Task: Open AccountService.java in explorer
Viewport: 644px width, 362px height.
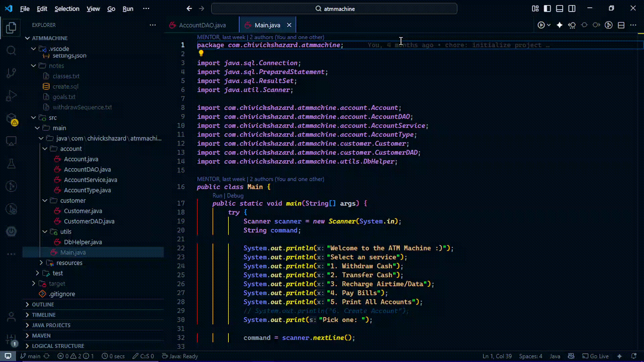Action: click(90, 180)
